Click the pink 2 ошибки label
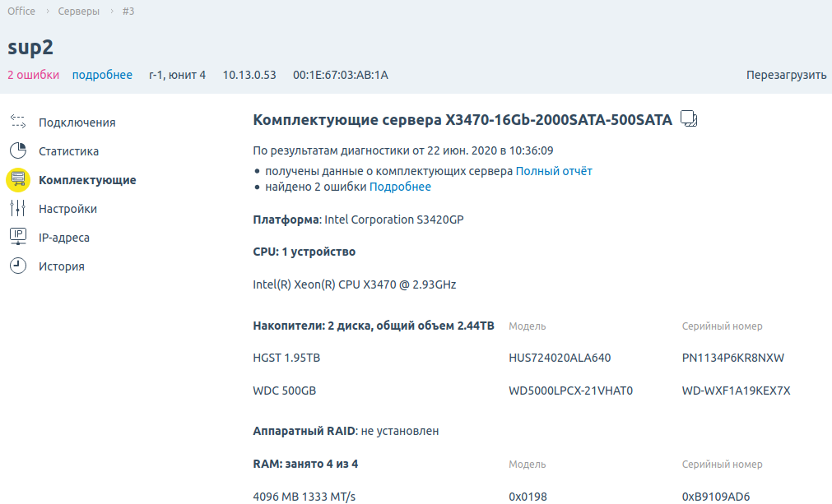Screen dimensions: 832x504 (x=34, y=75)
